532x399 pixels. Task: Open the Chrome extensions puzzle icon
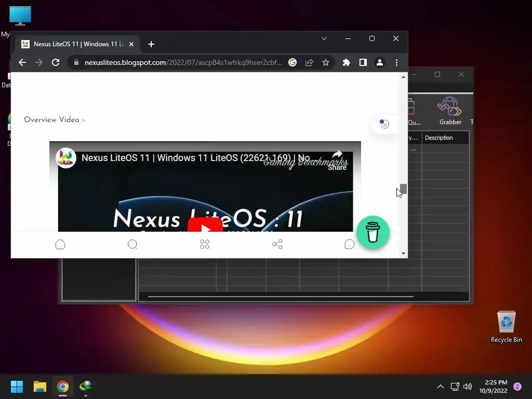(x=347, y=62)
